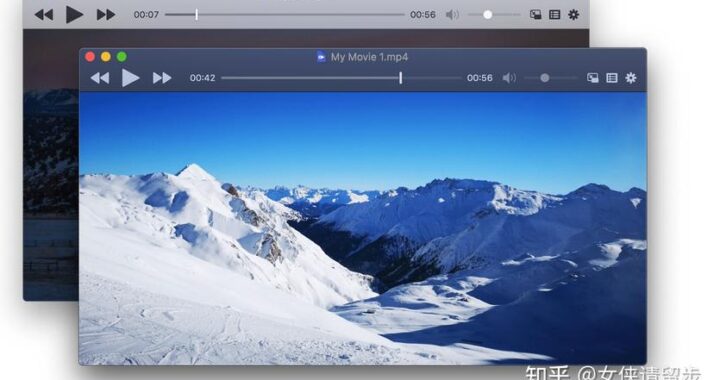Viewport: 720px width, 380px height.
Task: Show playlist in the background player window
Action: click(555, 15)
